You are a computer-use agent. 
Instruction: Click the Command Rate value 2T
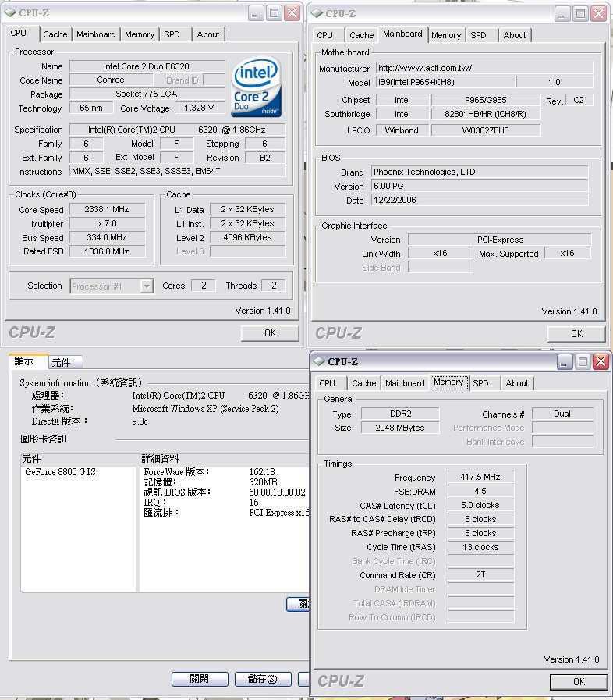[480, 575]
